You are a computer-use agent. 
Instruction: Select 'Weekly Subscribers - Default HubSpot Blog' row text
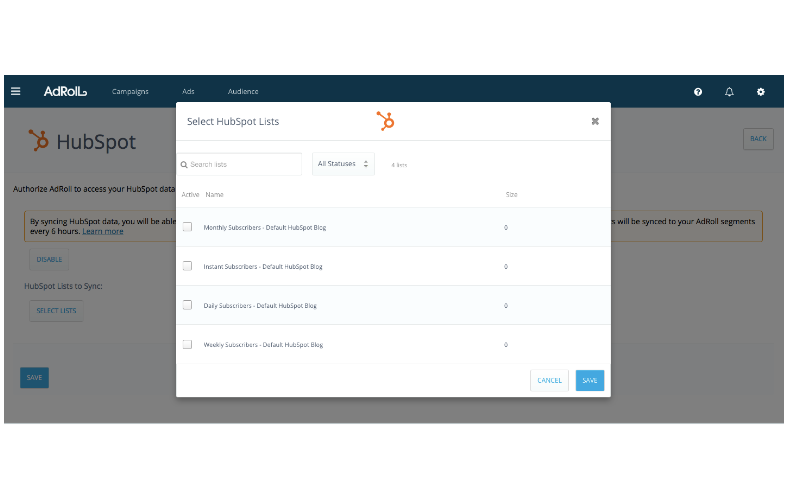click(x=263, y=345)
